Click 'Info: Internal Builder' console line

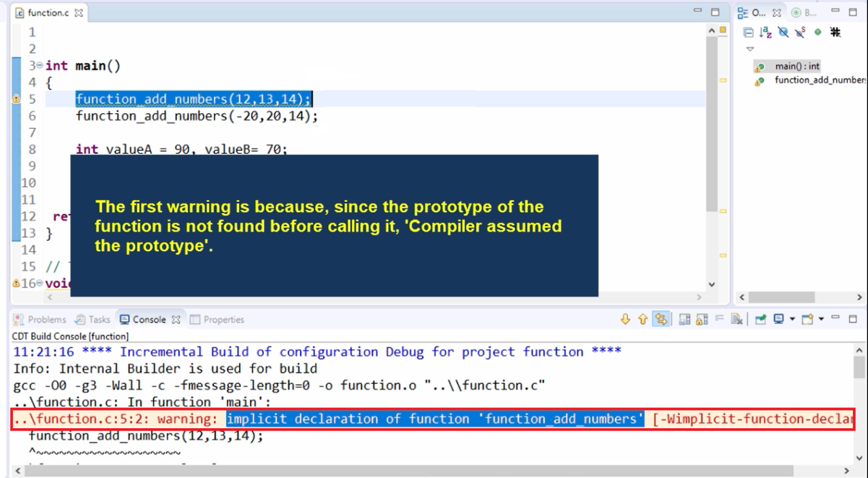(x=165, y=369)
